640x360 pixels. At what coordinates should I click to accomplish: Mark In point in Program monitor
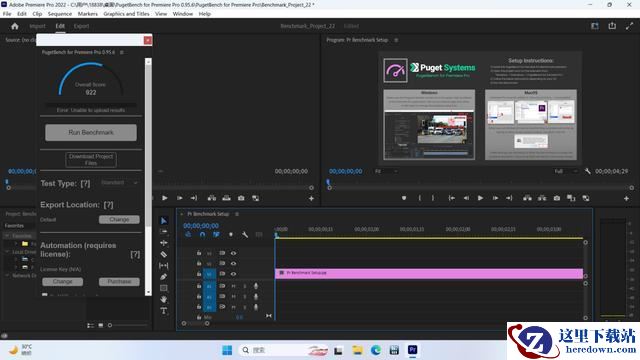419,198
